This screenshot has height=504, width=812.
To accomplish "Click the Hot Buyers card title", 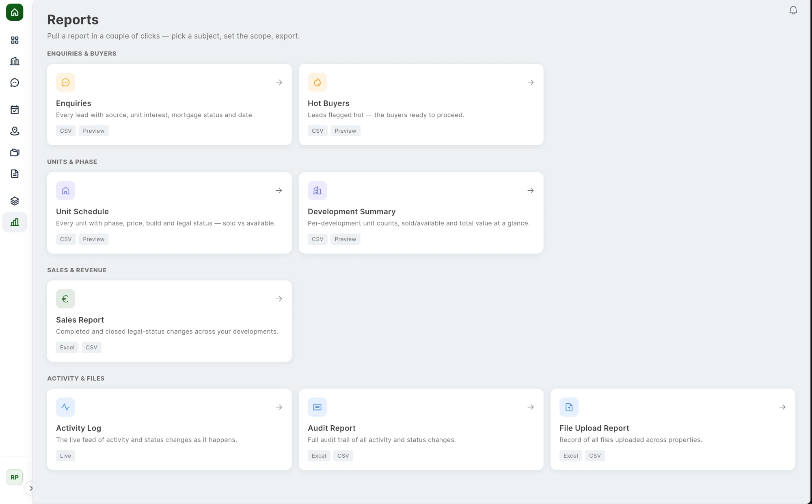I will point(328,103).
